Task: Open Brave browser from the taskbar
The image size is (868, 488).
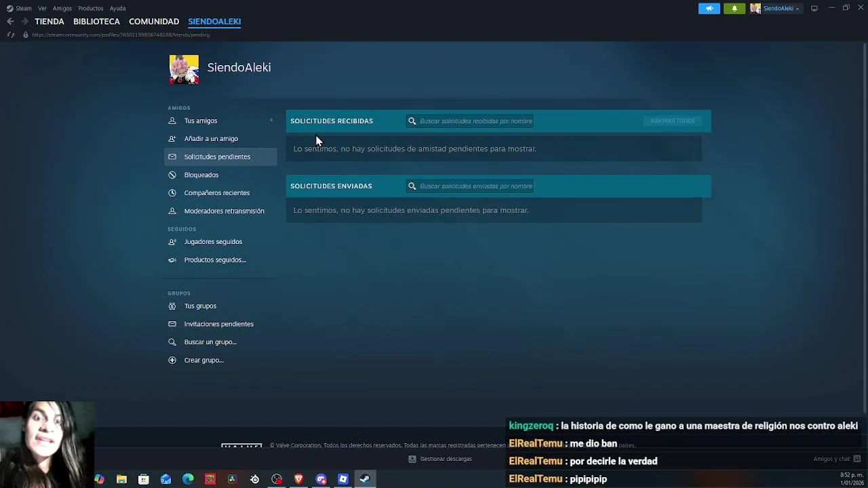Action: [x=298, y=479]
